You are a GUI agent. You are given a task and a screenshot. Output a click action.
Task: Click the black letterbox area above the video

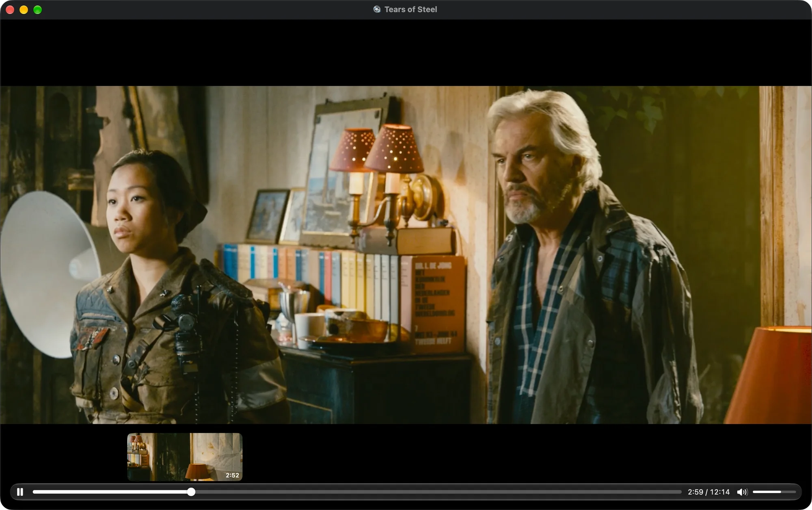[406, 53]
